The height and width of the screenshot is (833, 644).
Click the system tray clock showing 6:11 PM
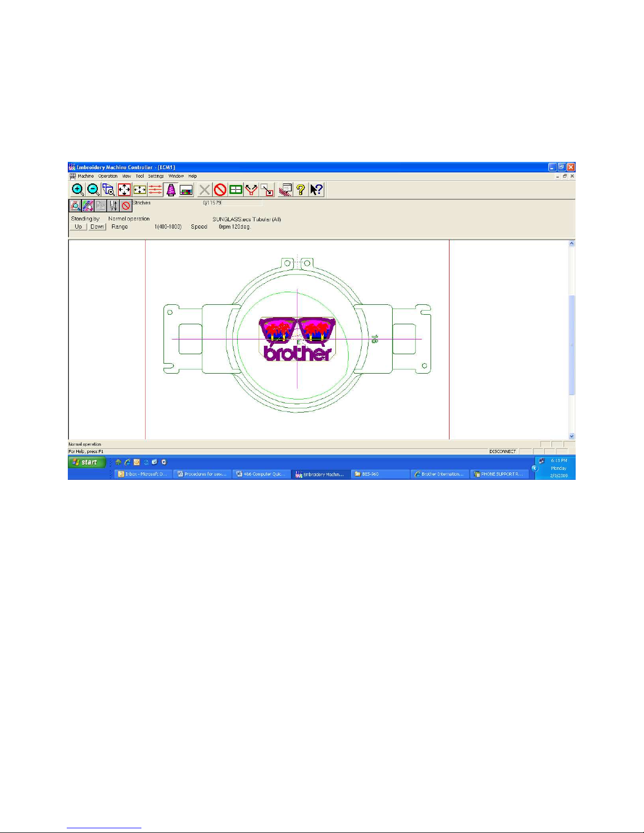[559, 460]
